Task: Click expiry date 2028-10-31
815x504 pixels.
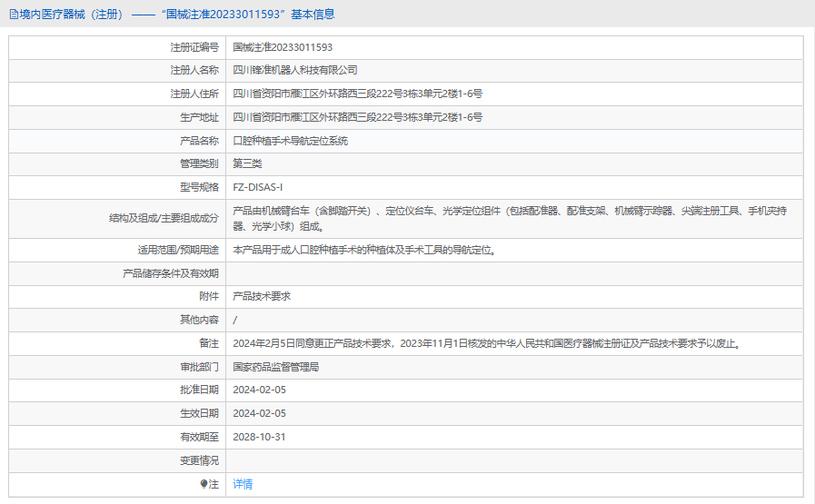Action: tap(259, 437)
